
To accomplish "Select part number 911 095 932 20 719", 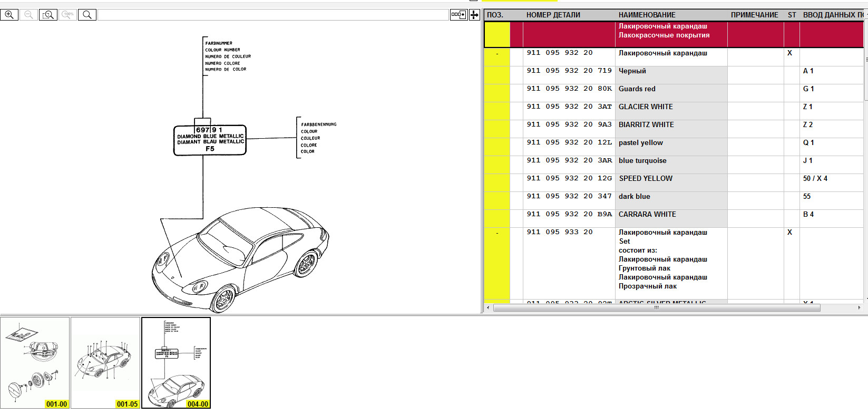I will pyautogui.click(x=569, y=71).
